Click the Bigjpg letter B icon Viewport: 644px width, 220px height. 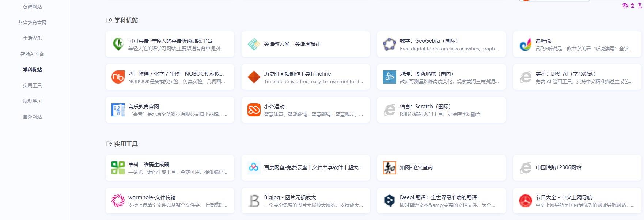coord(254,201)
